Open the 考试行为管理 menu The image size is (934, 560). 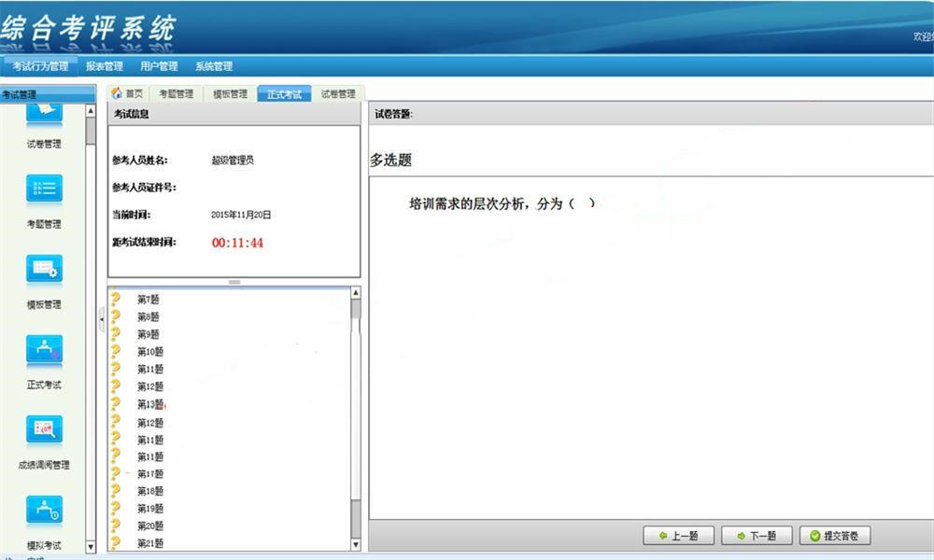(x=40, y=66)
